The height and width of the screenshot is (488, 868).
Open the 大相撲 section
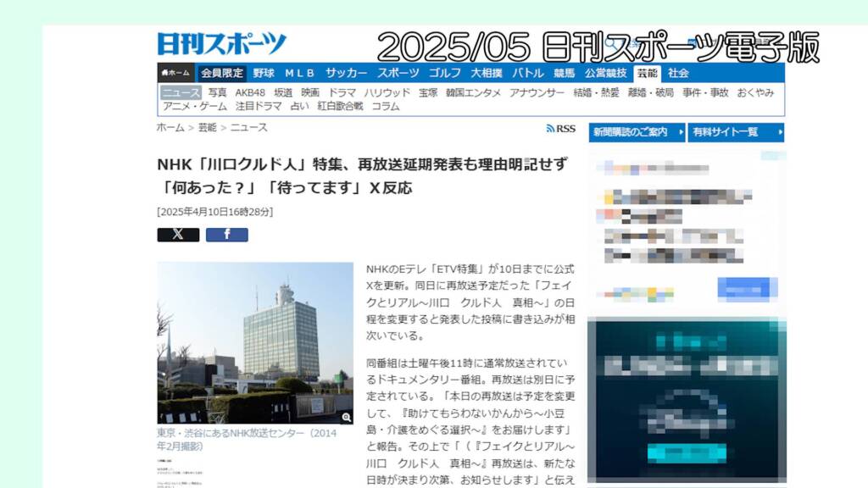[x=487, y=73]
